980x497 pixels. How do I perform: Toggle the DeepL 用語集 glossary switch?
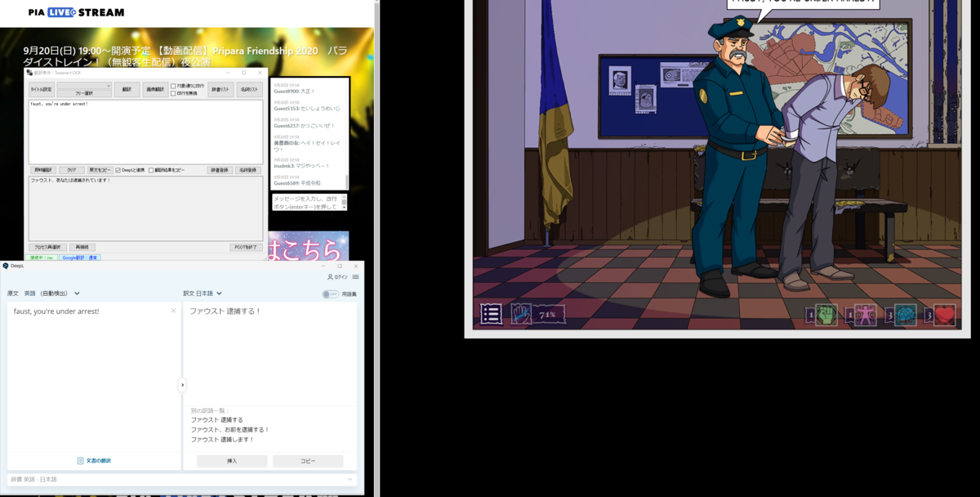click(330, 294)
